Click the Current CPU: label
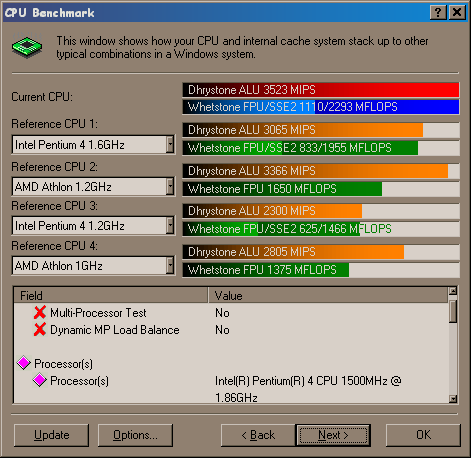Viewport: 471px width, 458px height. click(x=42, y=97)
